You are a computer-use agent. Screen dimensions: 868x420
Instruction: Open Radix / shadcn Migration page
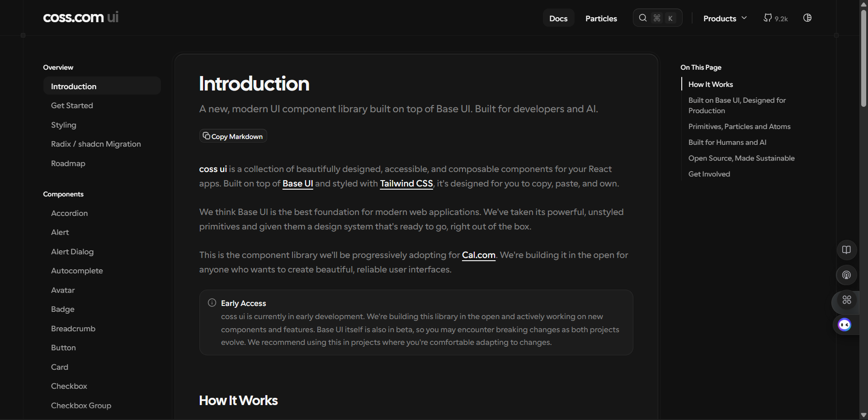coord(96,144)
